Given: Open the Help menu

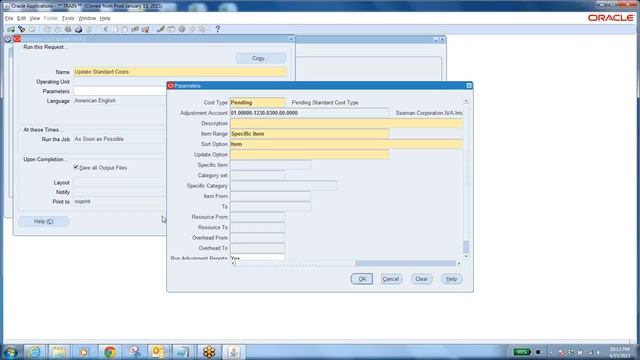Looking at the screenshot, I should (x=105, y=18).
